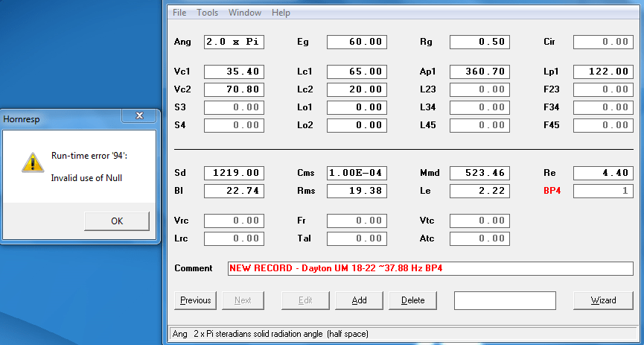644x345 pixels.
Task: Select the Lo2 input field
Action: [x=357, y=125]
